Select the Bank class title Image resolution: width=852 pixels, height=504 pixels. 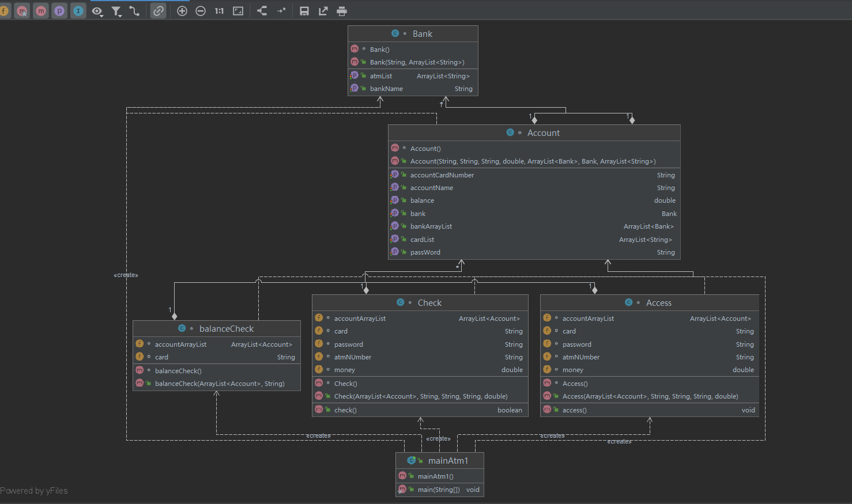[x=423, y=34]
